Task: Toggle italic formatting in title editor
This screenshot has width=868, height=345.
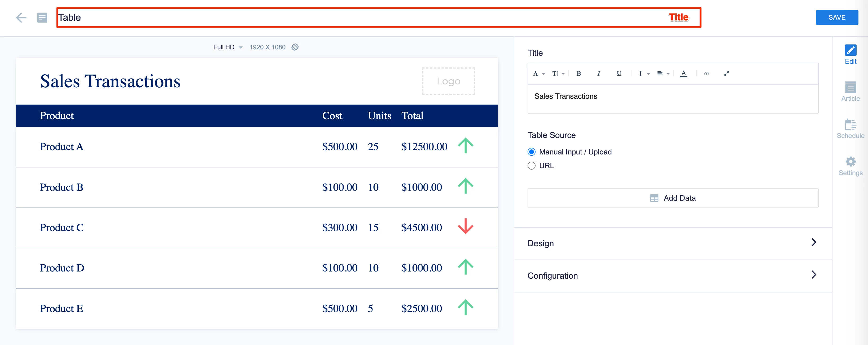Action: (598, 74)
